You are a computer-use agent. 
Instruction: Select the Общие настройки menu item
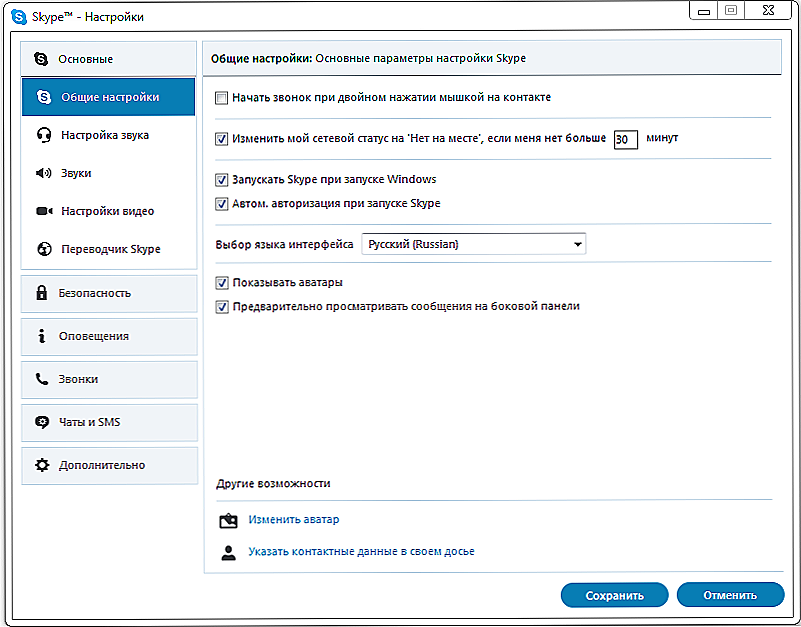108,97
